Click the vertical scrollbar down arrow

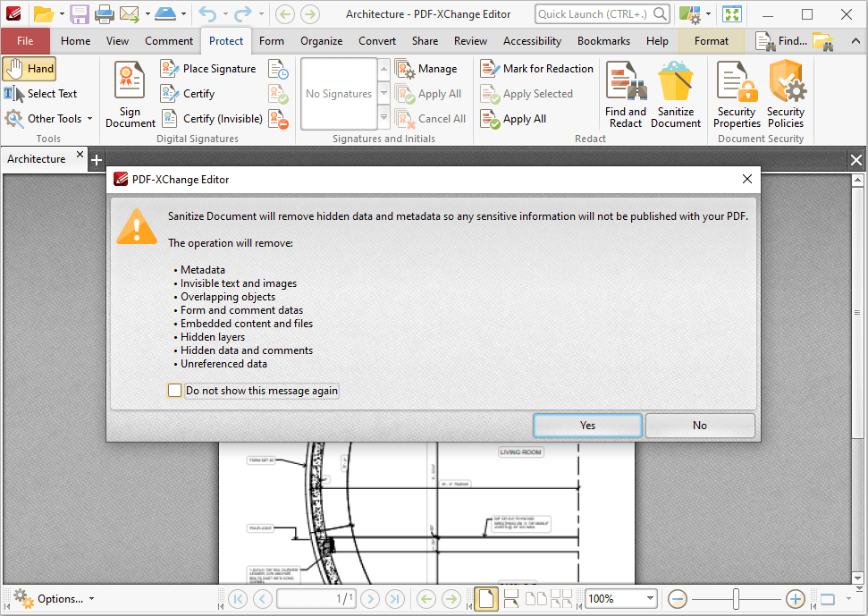[x=858, y=578]
